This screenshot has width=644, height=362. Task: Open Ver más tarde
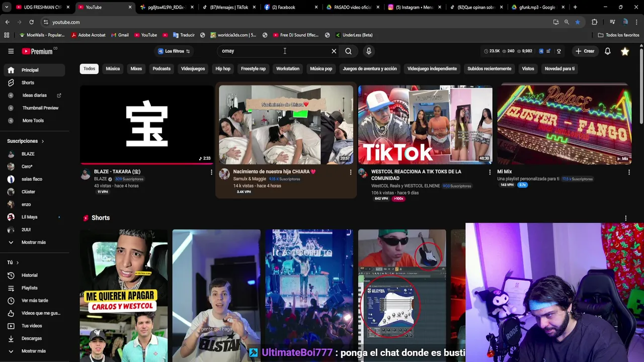(34, 300)
